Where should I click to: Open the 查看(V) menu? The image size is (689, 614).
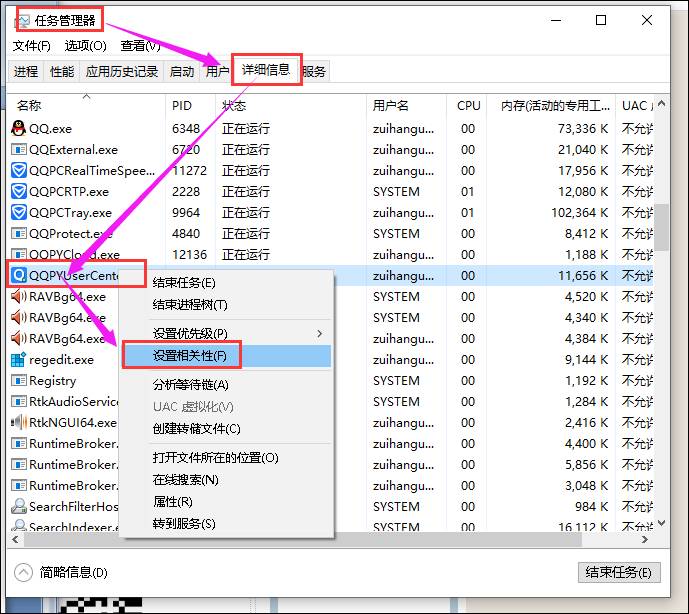click(140, 46)
